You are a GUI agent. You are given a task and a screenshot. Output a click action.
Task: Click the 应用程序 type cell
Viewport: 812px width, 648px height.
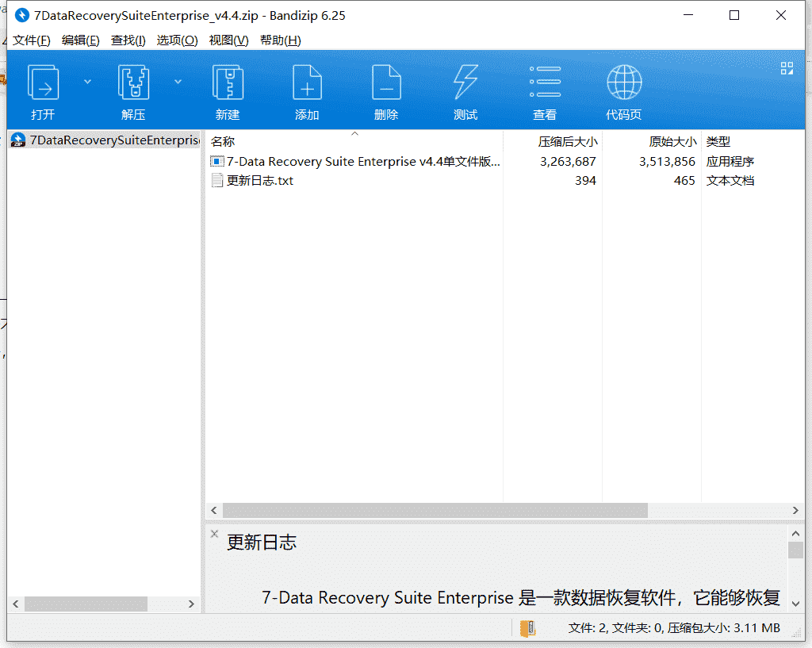[x=730, y=162]
